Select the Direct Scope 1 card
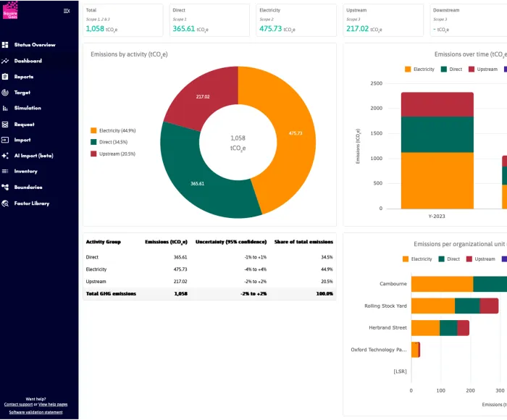Viewport: 507px width, 420px height. (x=209, y=20)
